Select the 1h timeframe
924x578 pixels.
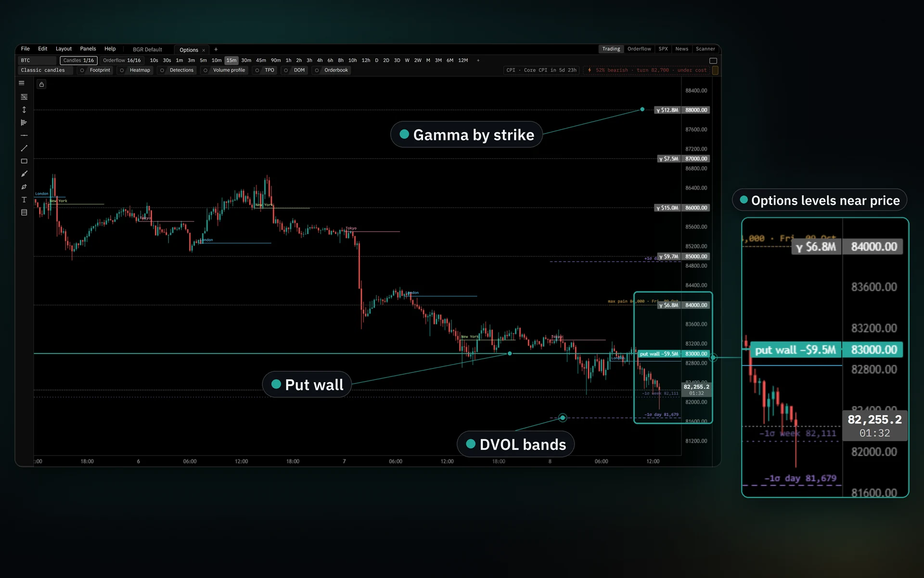pos(288,61)
